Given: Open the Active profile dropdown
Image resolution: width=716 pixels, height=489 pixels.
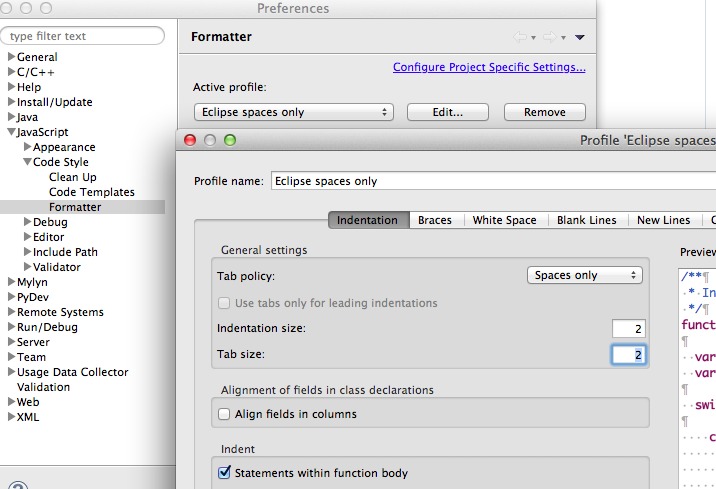Looking at the screenshot, I should 293,112.
